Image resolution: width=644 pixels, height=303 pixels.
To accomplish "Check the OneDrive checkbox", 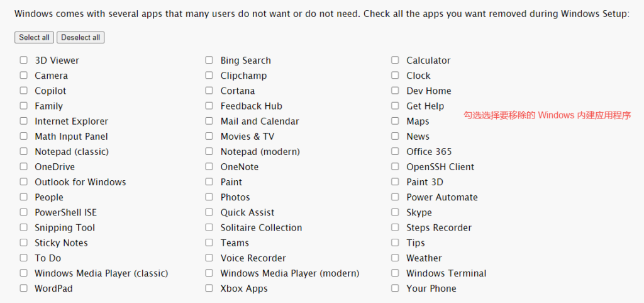I will pos(23,167).
